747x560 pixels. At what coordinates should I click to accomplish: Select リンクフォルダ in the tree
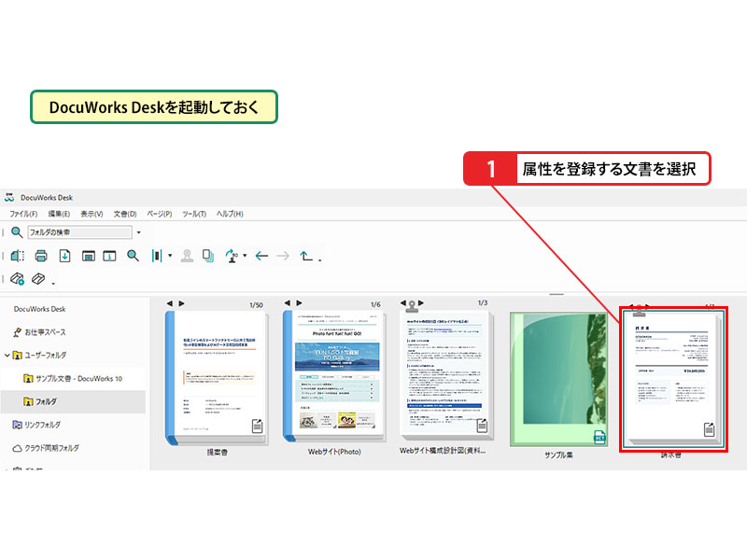[42, 425]
